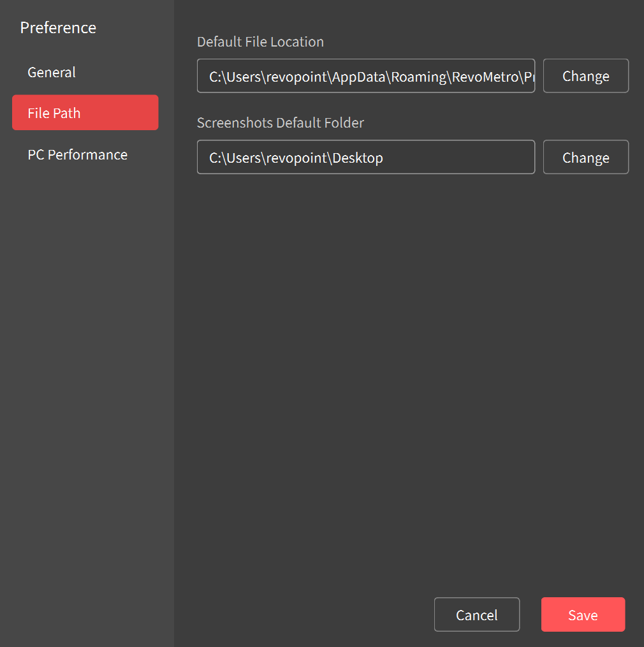Focus the Screenshots Default Folder path field
The image size is (644, 647).
point(365,158)
